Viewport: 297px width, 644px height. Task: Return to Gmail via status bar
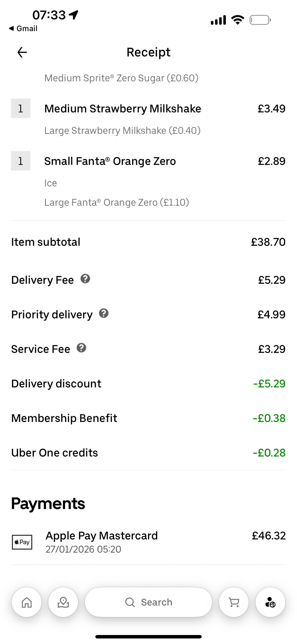(23, 28)
